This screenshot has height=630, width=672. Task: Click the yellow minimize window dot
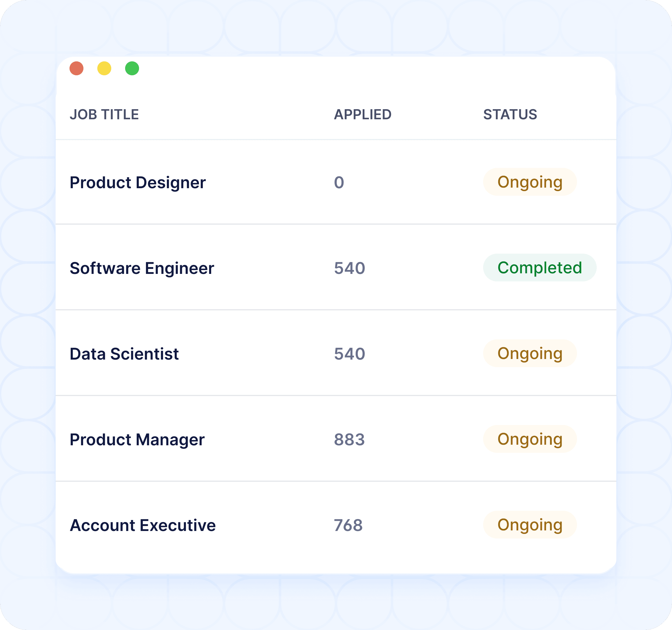(104, 68)
